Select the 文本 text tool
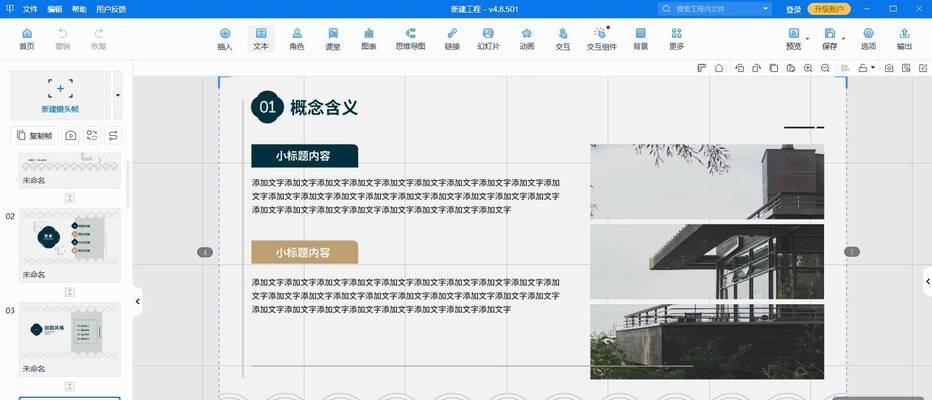The height and width of the screenshot is (400, 932). (261, 39)
